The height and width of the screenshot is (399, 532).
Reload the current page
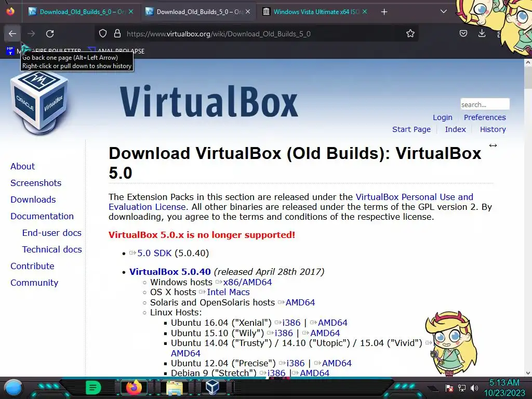point(50,34)
